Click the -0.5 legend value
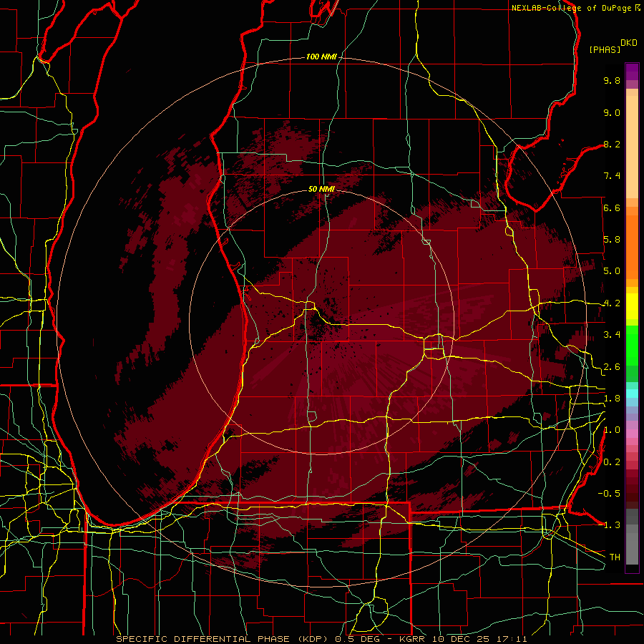Image resolution: width=644 pixels, height=644 pixels. point(609,494)
